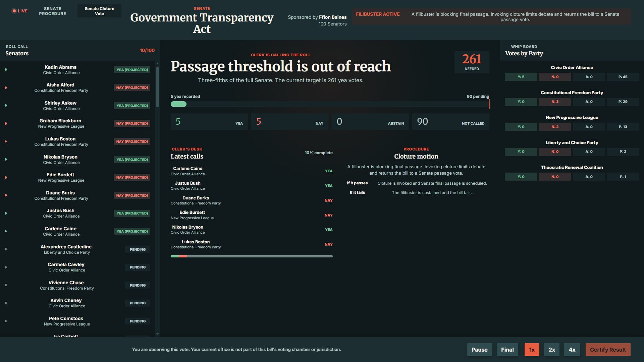Click Constitutional Freedom Party N: 3 cell
Image resolution: width=644 pixels, height=362 pixels.
555,102
